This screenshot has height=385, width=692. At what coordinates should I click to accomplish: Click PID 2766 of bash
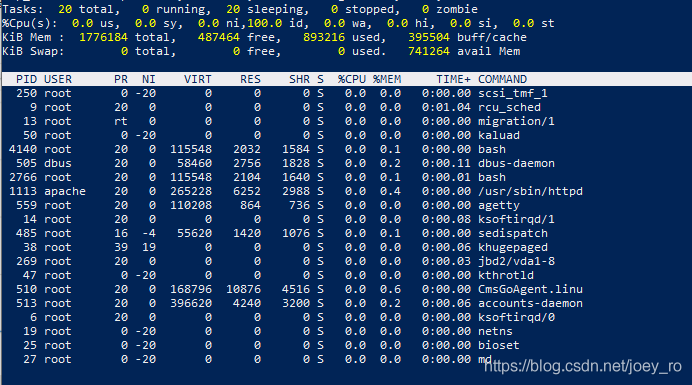click(23, 177)
